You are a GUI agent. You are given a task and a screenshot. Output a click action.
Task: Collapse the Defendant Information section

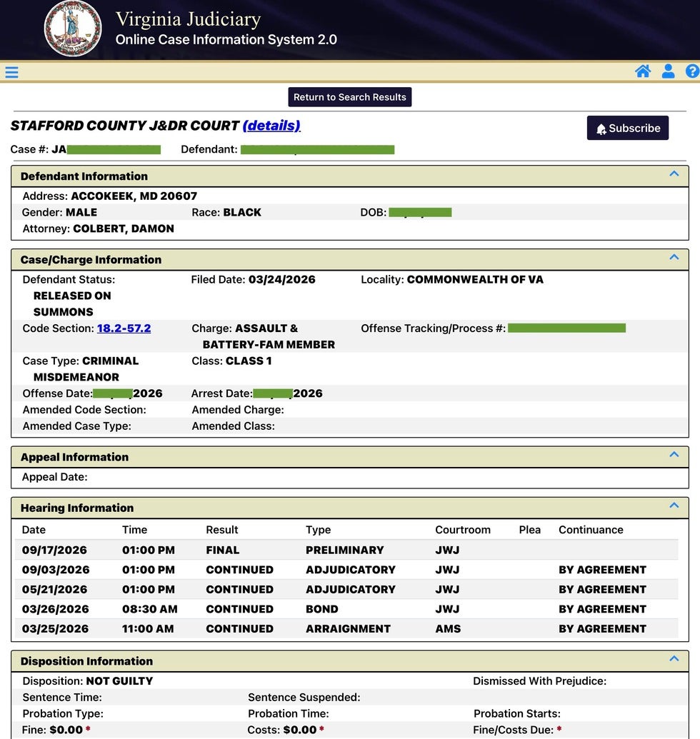[x=674, y=174]
